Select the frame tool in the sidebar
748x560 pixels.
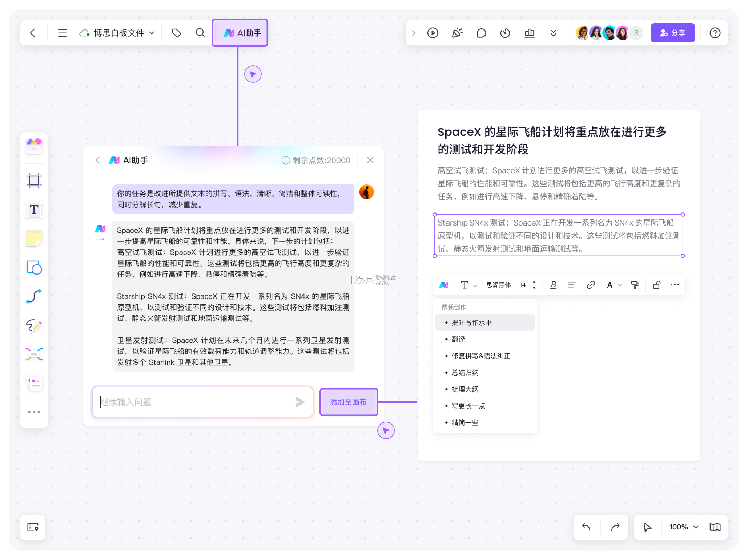[34, 180]
